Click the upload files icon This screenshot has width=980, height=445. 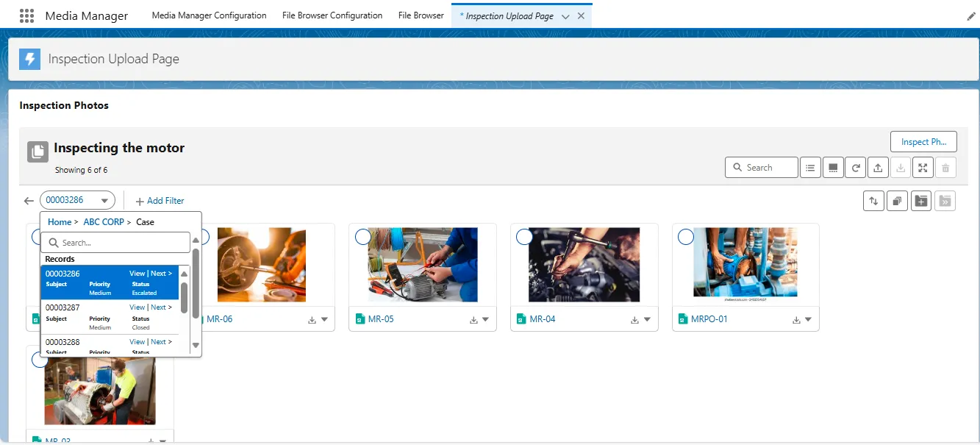[878, 168]
